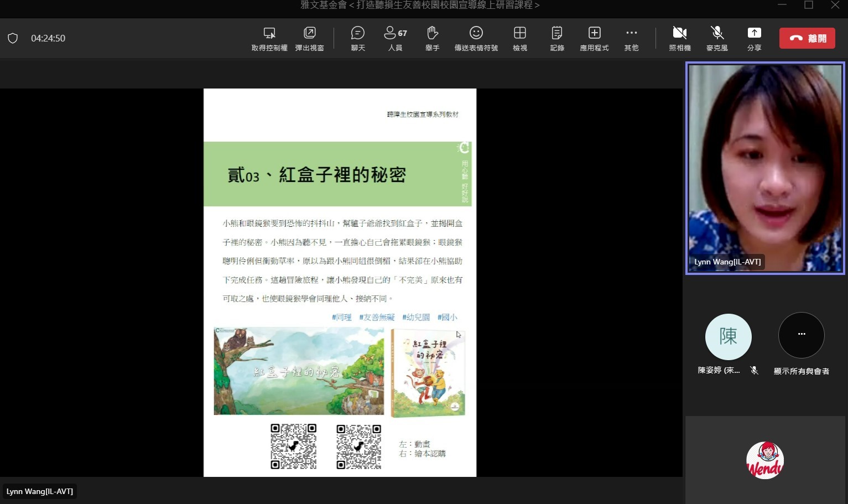Show the 人員 participants list
The height and width of the screenshot is (504, 848).
click(395, 34)
